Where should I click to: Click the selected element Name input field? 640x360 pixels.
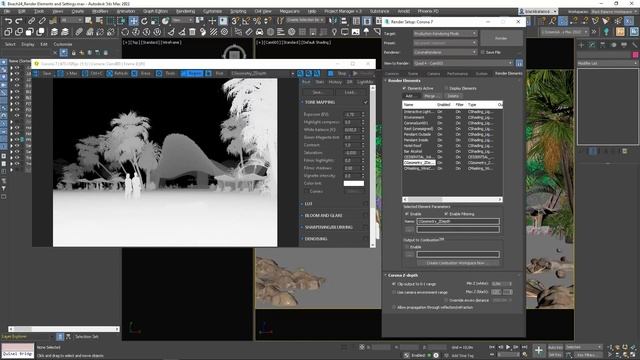click(x=458, y=221)
